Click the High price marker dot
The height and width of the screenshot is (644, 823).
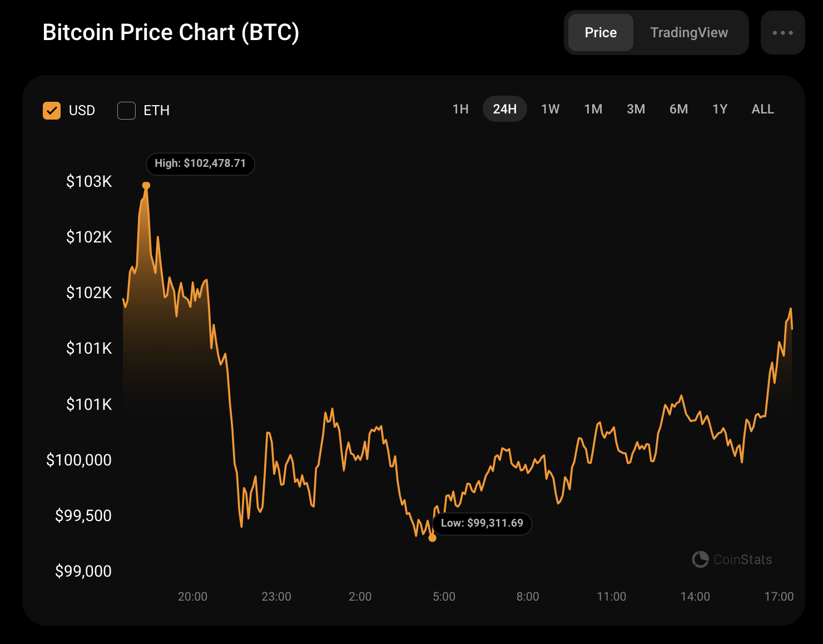(x=146, y=186)
